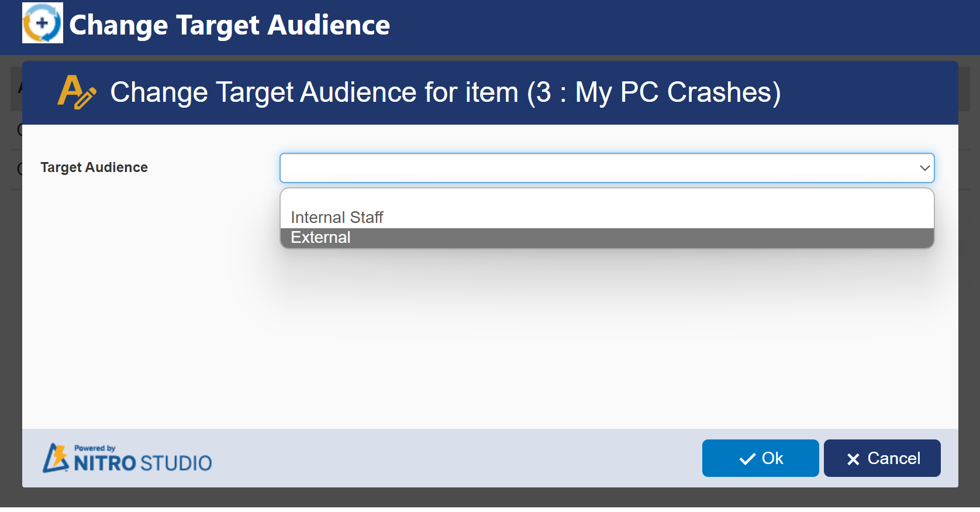Expand the Target Audience dropdown chevron

pos(924,168)
